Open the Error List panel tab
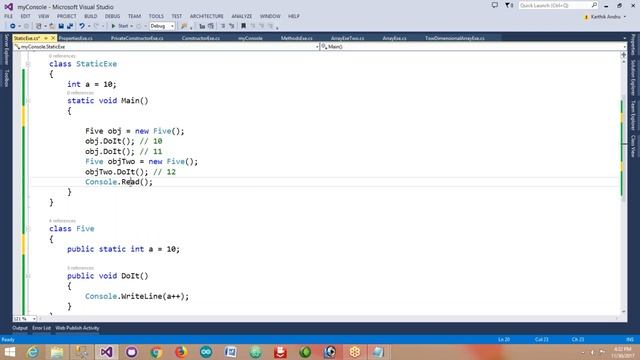The height and width of the screenshot is (360, 640). tap(41, 328)
